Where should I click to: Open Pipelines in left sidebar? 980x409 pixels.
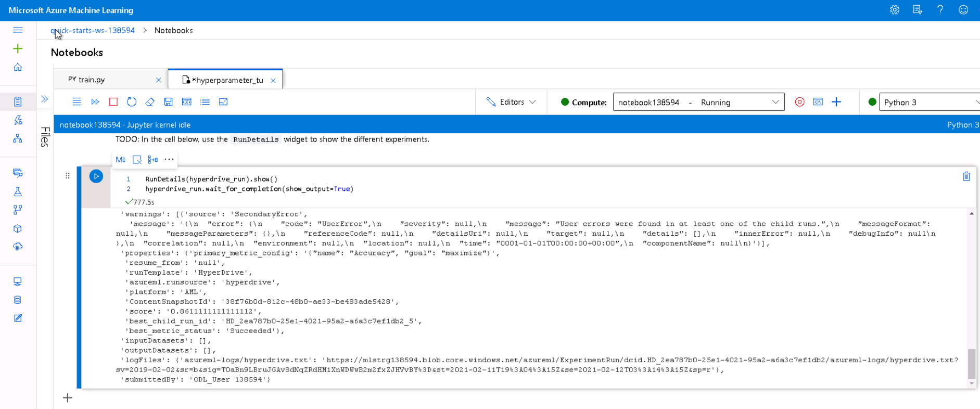[18, 210]
